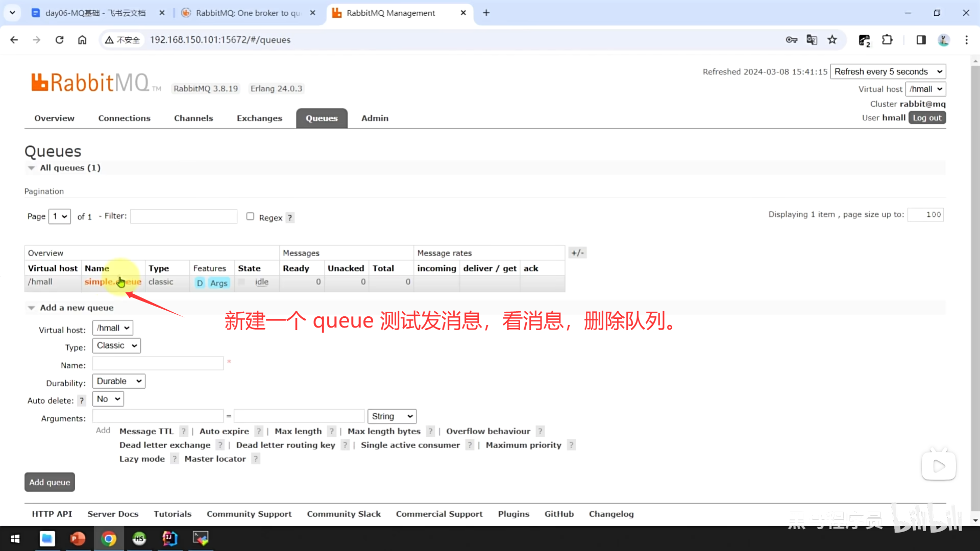Toggle the +/- column selector
Image resolution: width=980 pixels, height=551 pixels.
click(x=577, y=253)
